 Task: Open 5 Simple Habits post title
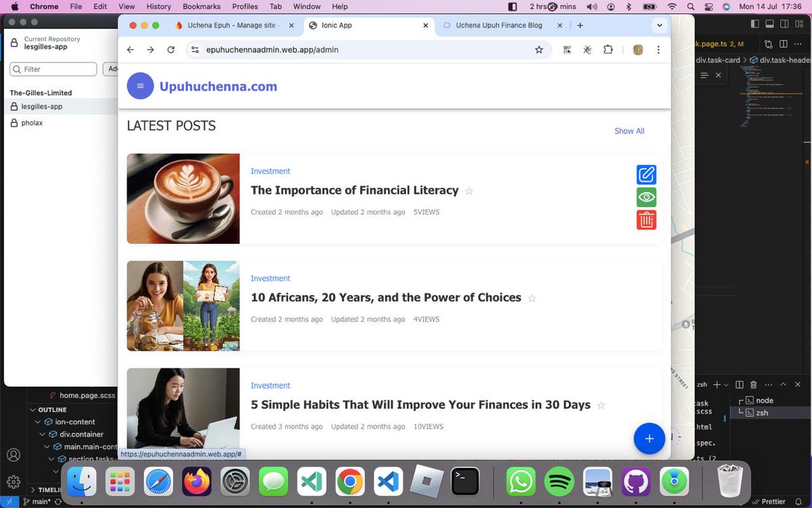coord(420,404)
